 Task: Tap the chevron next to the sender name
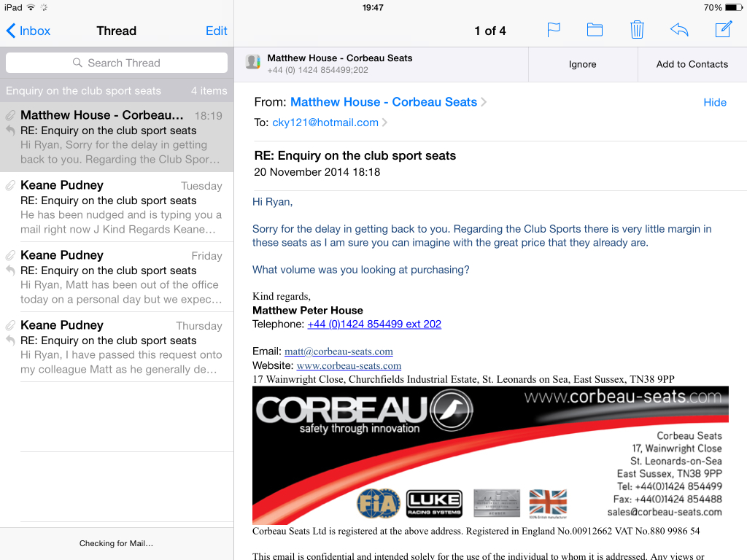coord(484,102)
